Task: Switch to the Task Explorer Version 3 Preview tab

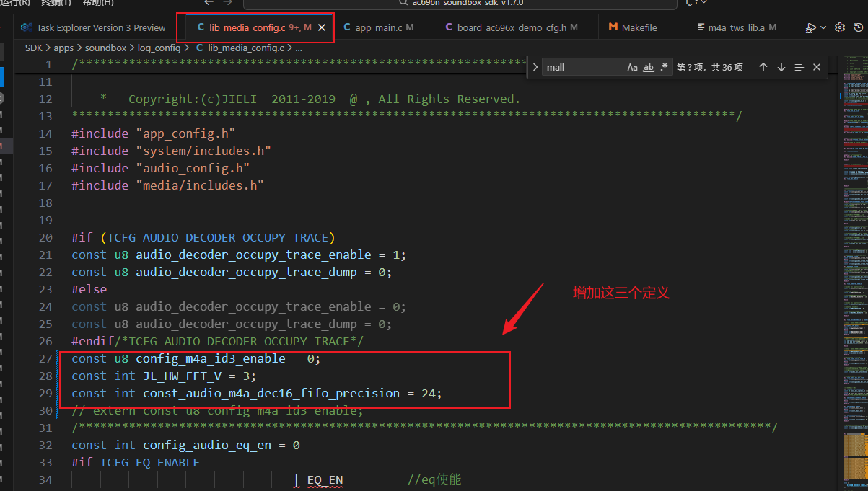Action: (x=93, y=27)
